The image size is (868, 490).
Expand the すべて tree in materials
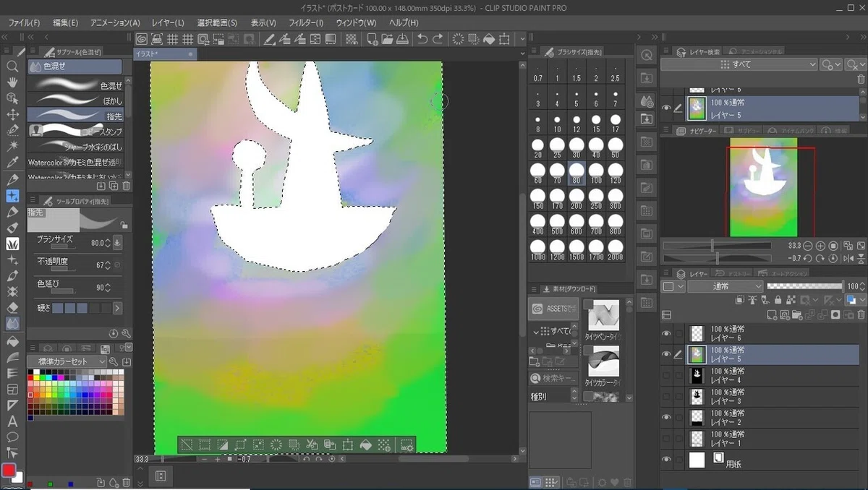coord(537,332)
